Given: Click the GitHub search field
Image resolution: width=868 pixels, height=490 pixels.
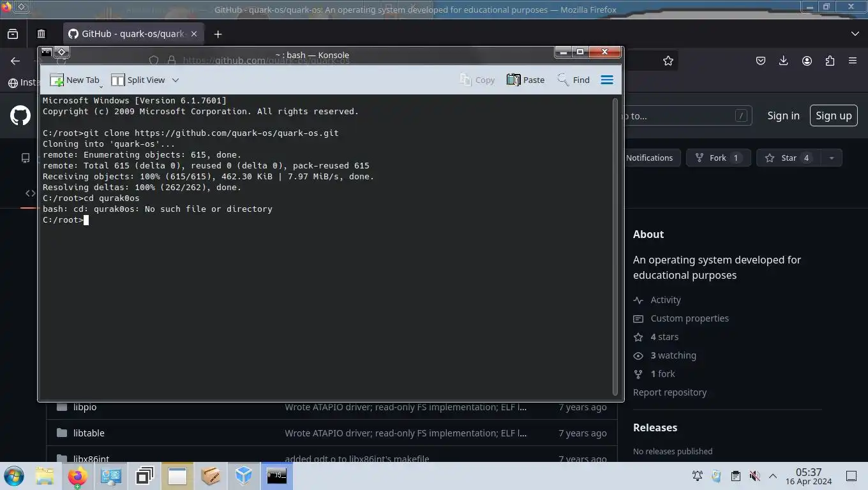Looking at the screenshot, I should (688, 115).
